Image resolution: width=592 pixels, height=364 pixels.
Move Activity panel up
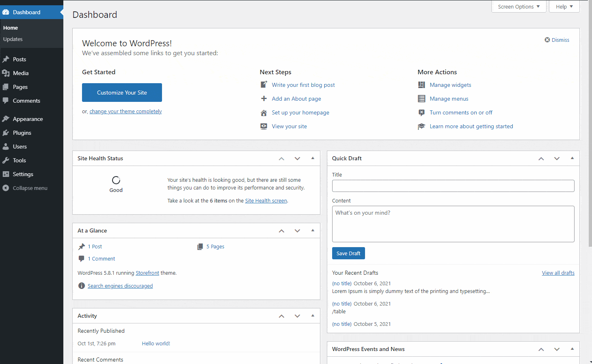[281, 316]
